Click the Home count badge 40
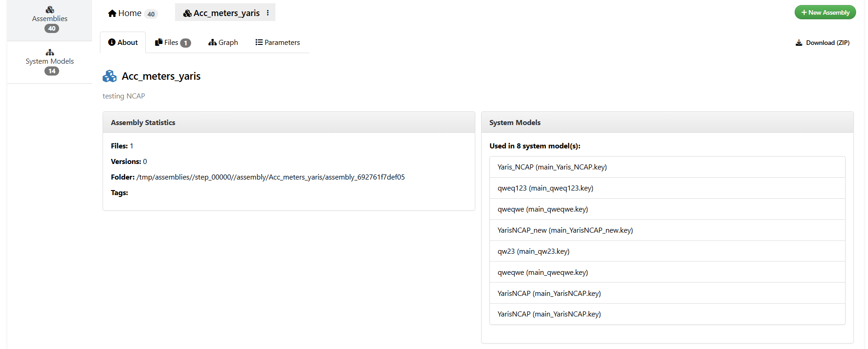The height and width of the screenshot is (349, 868). pyautogui.click(x=151, y=14)
